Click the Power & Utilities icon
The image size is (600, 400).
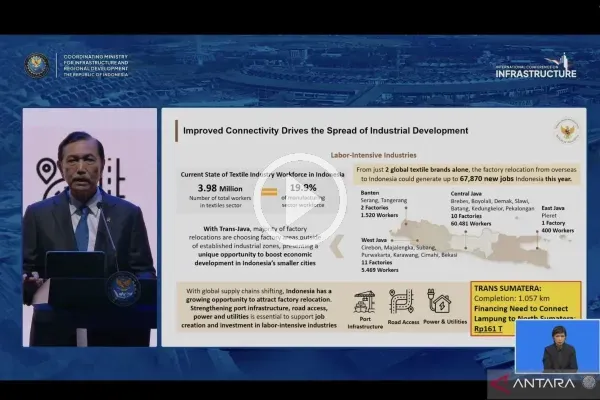pos(439,302)
